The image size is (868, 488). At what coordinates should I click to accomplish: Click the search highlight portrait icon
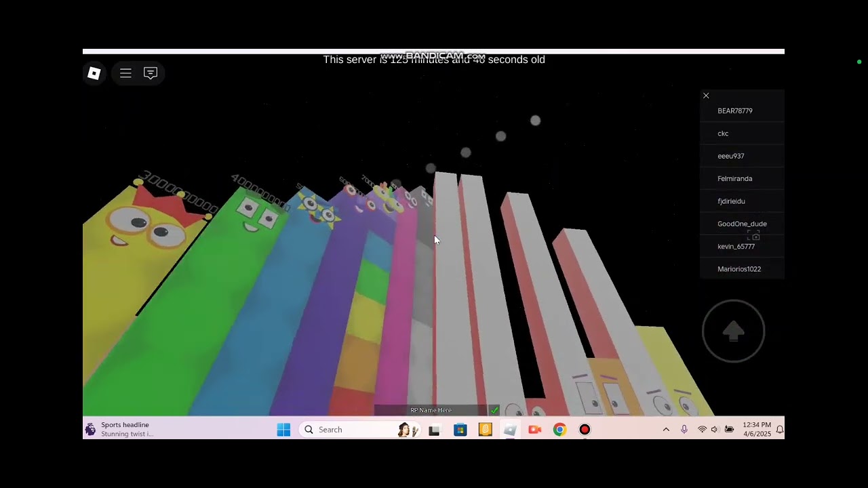click(408, 430)
